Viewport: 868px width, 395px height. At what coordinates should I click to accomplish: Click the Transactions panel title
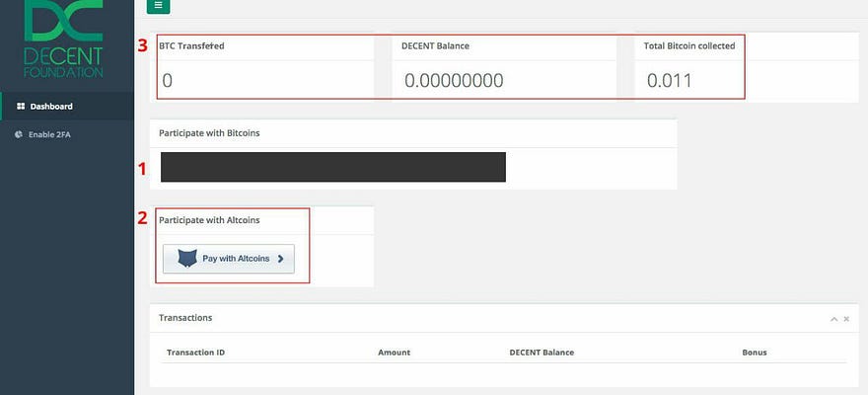click(x=185, y=318)
